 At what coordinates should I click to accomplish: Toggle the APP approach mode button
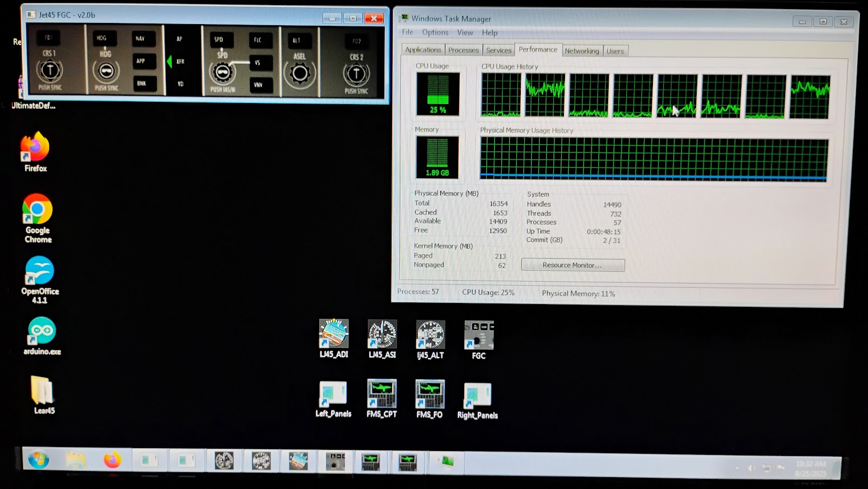click(141, 61)
